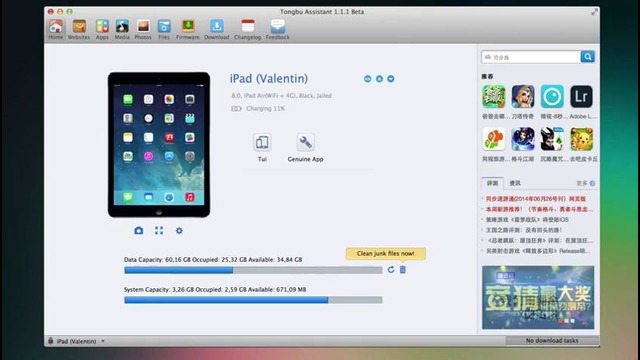Take a device screenshot with camera icon

(139, 231)
